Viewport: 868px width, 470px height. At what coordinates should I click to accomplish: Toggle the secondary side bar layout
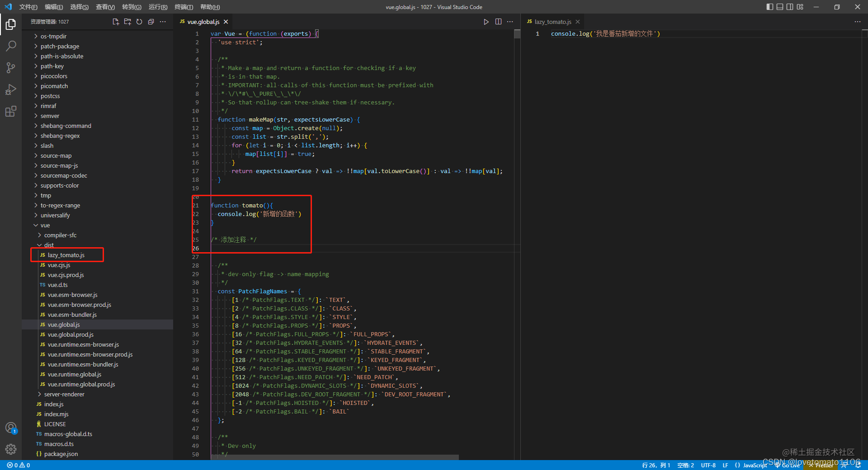[x=790, y=7]
